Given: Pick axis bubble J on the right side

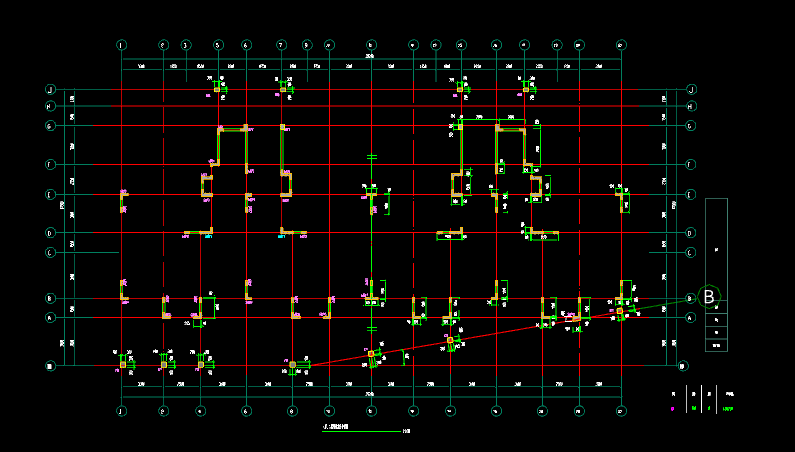Looking at the screenshot, I should 691,90.
